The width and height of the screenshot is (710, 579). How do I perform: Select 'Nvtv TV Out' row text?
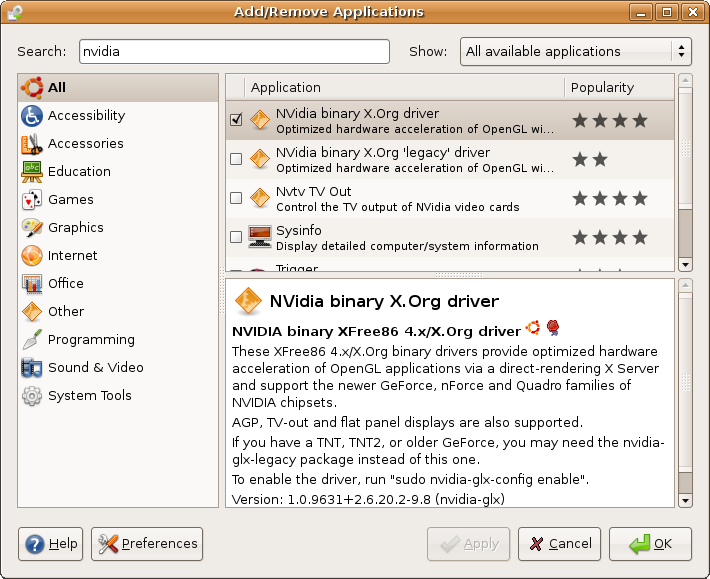313,191
